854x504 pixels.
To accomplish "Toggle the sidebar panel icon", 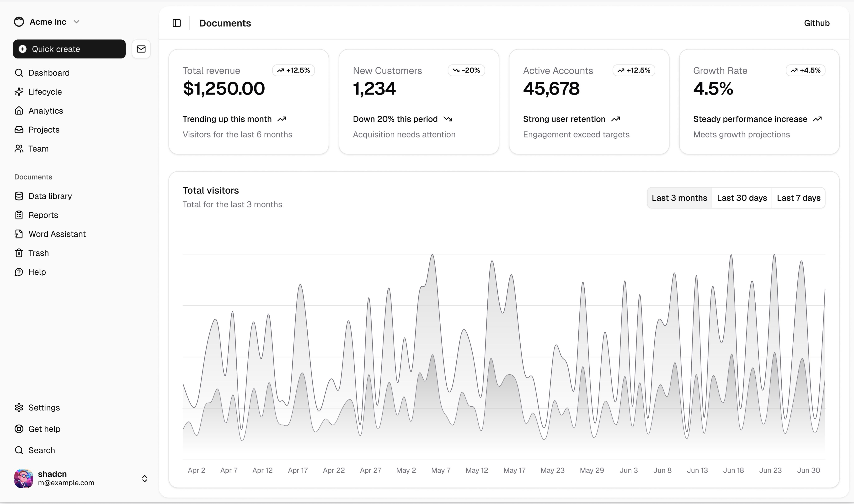I will 176,23.
